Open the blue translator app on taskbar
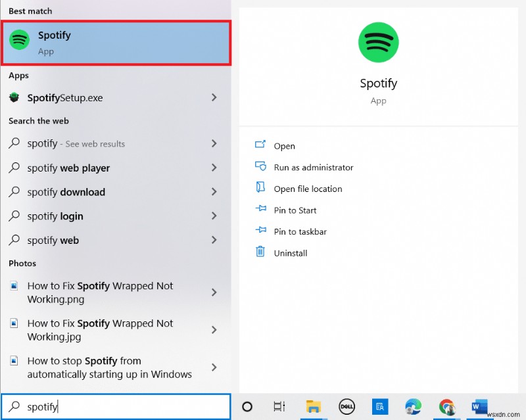 pyautogui.click(x=380, y=407)
